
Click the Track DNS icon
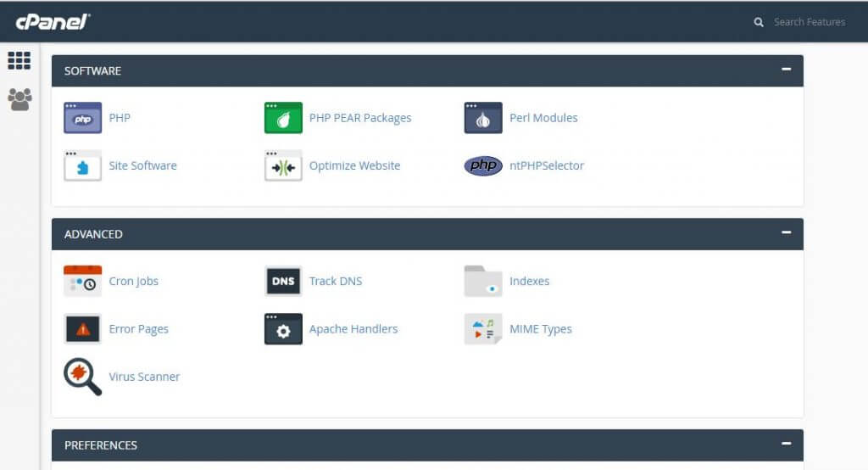(x=283, y=281)
